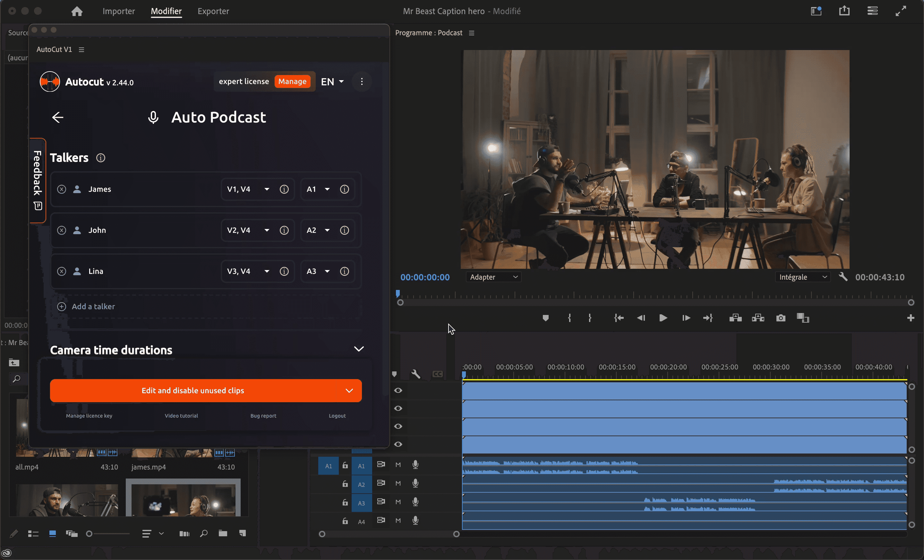The height and width of the screenshot is (560, 924).
Task: Open Program monitor settings wrench
Action: [843, 277]
